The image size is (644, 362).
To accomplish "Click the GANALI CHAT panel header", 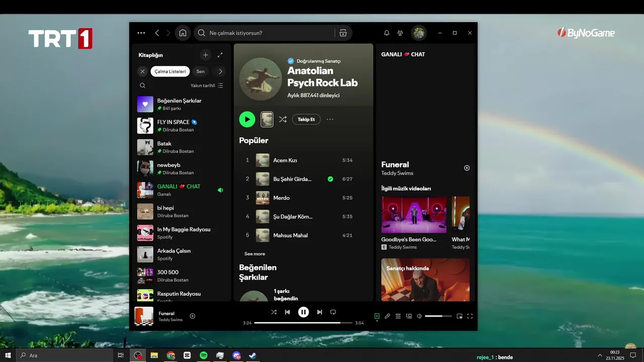I will [x=403, y=54].
